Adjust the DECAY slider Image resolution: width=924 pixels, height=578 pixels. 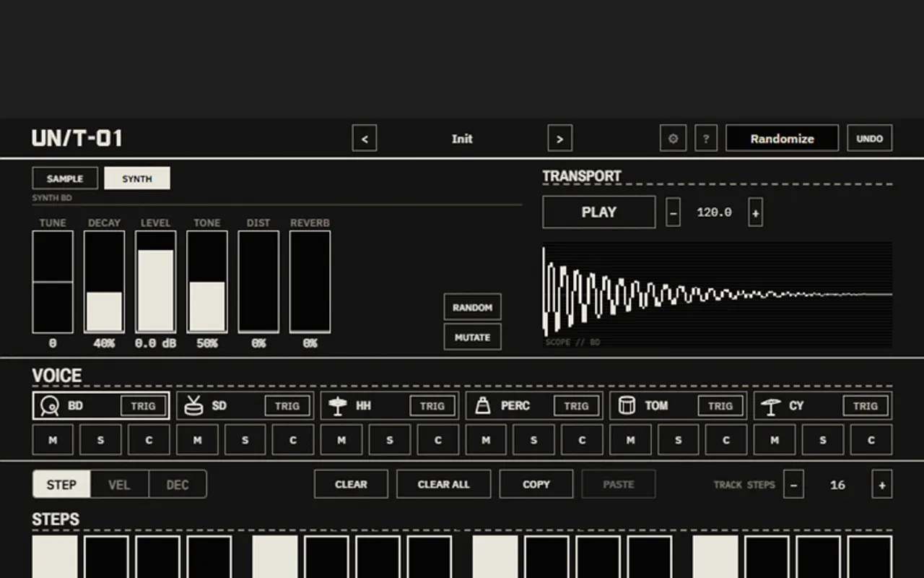(x=104, y=282)
